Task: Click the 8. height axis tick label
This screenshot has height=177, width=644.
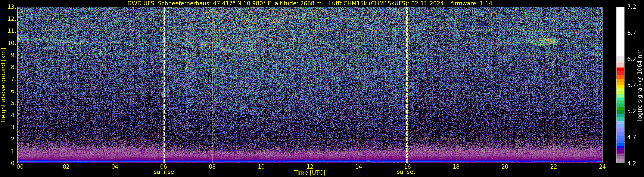Action: (x=13, y=67)
